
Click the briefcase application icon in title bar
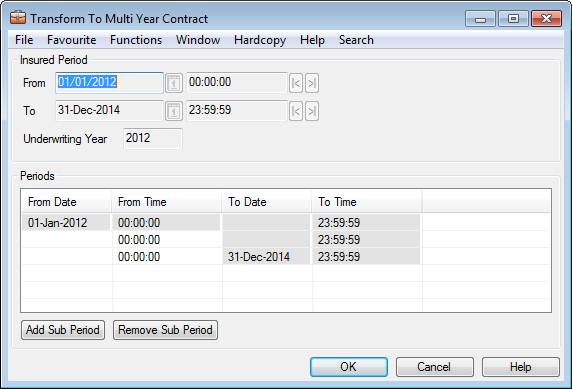point(18,18)
